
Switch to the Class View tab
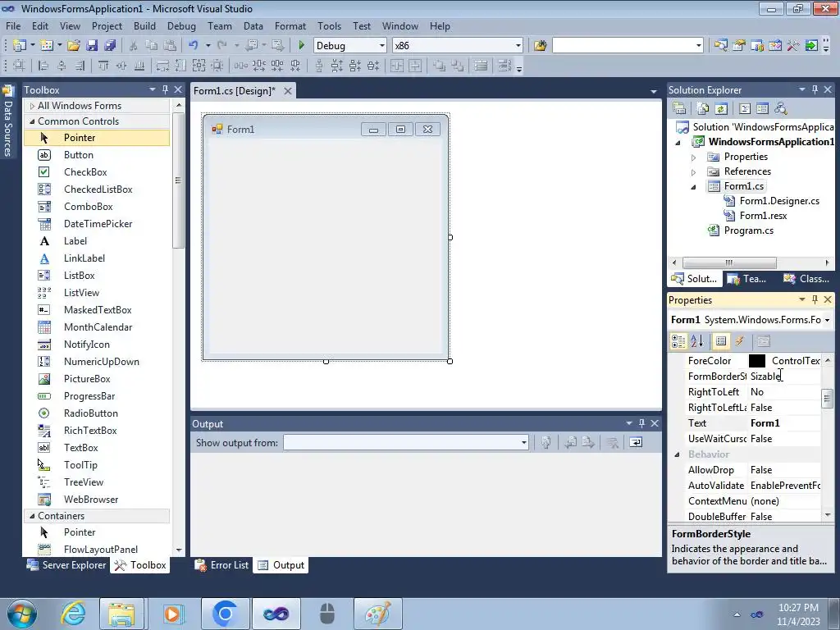[x=806, y=279]
